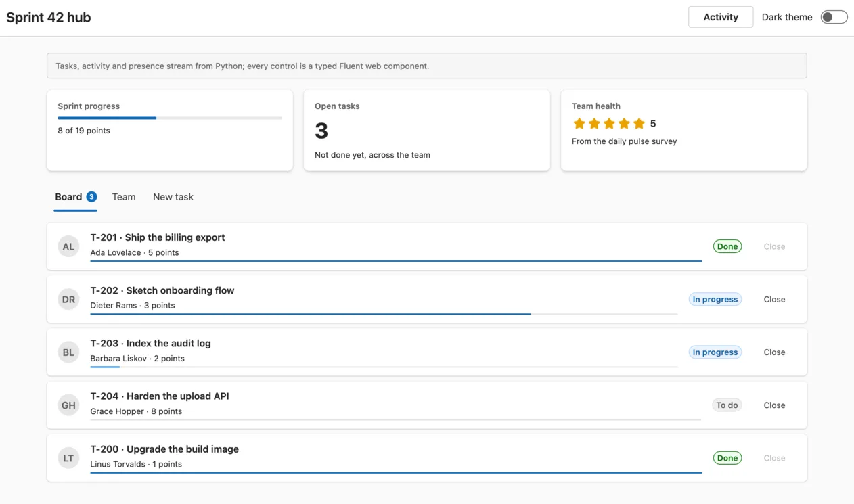Click the LT avatar for Linus Torvalds
This screenshot has height=504, width=854.
68,458
